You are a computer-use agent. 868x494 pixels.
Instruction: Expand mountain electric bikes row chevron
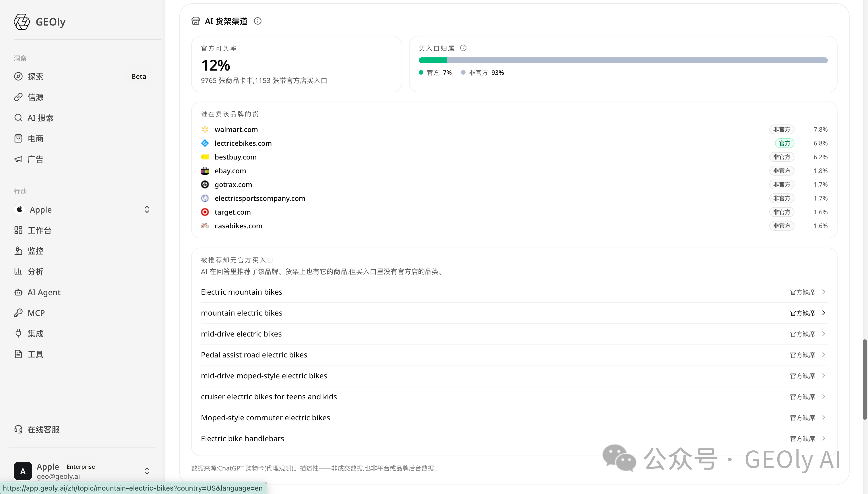click(824, 313)
